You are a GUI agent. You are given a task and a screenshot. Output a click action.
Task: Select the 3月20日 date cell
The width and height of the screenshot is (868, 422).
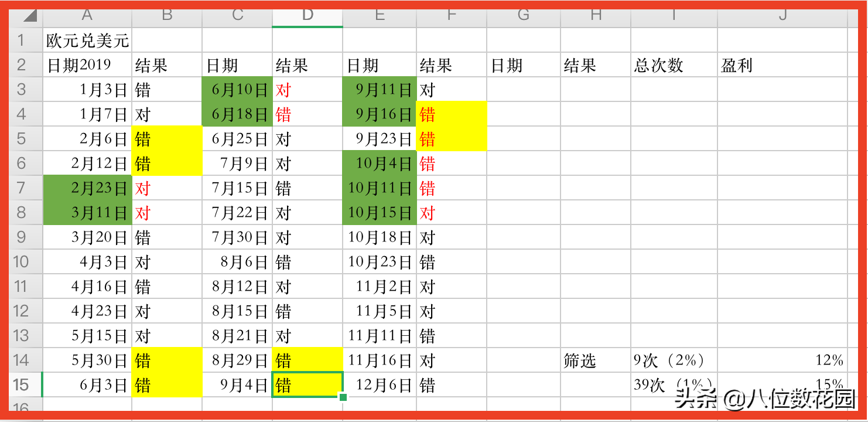[88, 237]
